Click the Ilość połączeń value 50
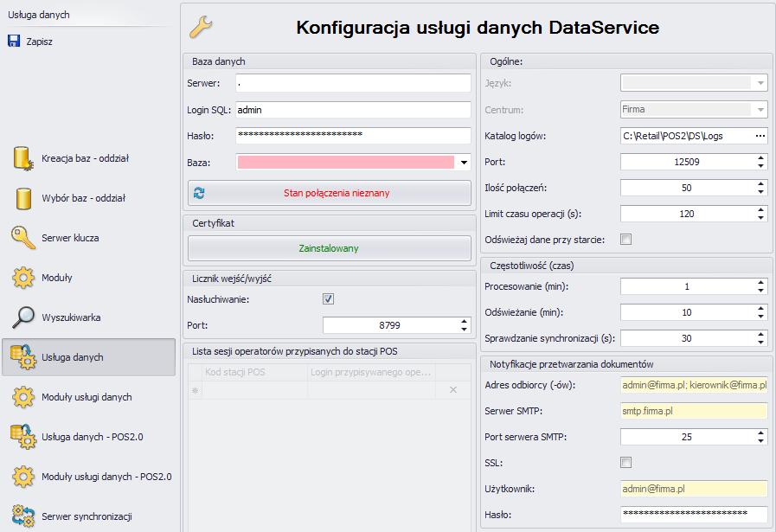Screen dimensions: 776x532 click(x=688, y=188)
